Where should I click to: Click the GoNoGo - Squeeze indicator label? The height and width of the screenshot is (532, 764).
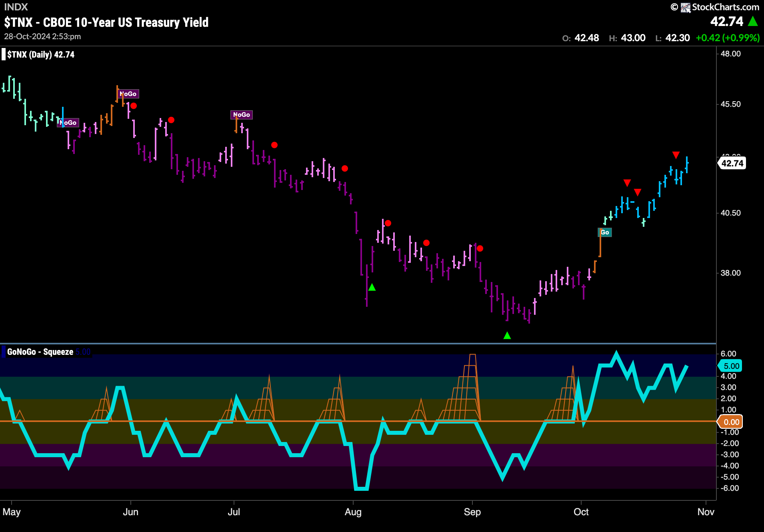(40, 352)
